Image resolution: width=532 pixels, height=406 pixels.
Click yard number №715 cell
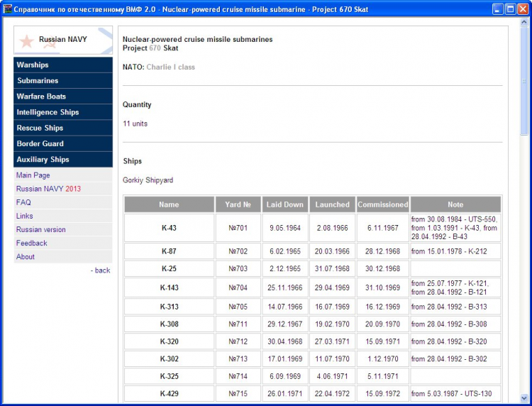point(238,393)
